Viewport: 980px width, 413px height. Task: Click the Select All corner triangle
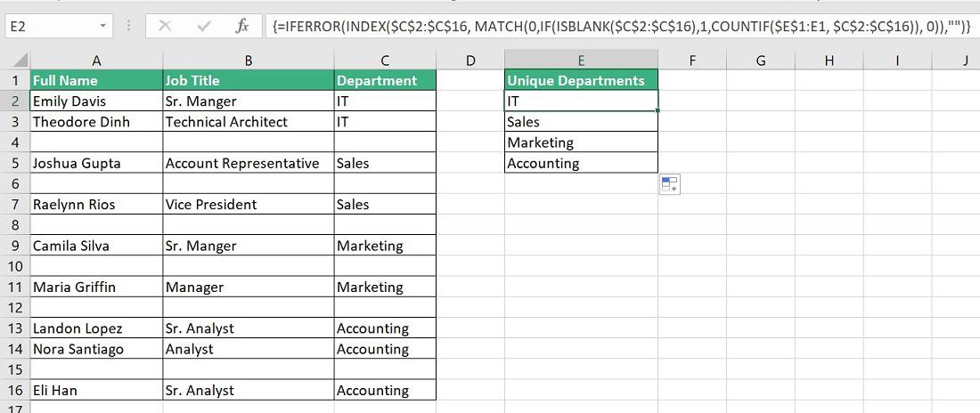(14, 61)
